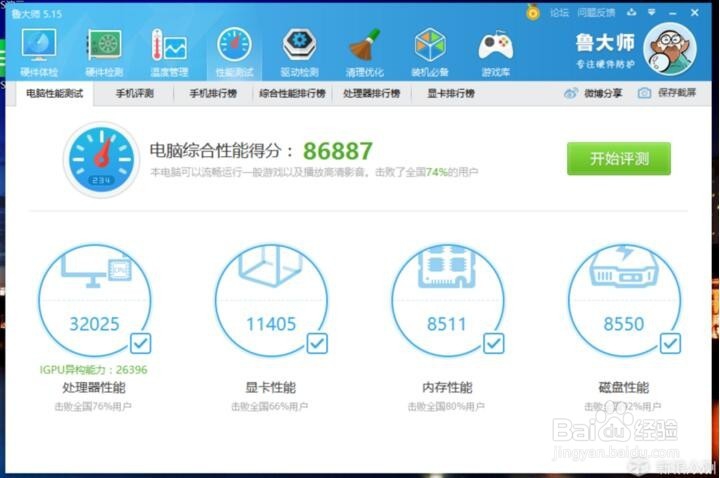Switch to 手机评测 tab
The width and height of the screenshot is (720, 478).
click(135, 94)
